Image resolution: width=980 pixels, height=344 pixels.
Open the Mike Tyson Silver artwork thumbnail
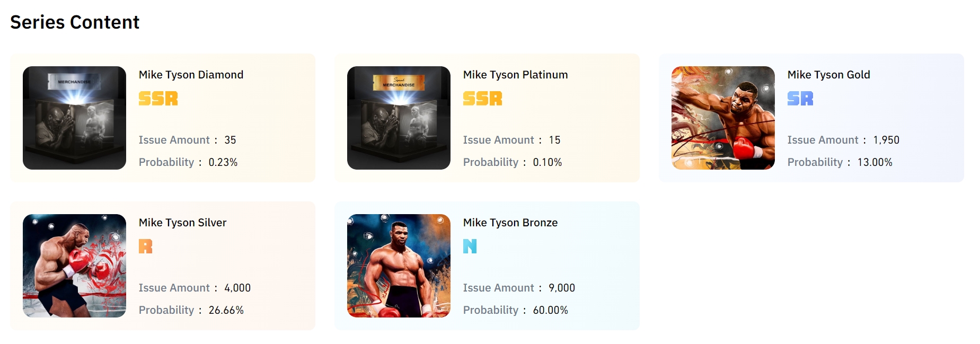click(74, 266)
